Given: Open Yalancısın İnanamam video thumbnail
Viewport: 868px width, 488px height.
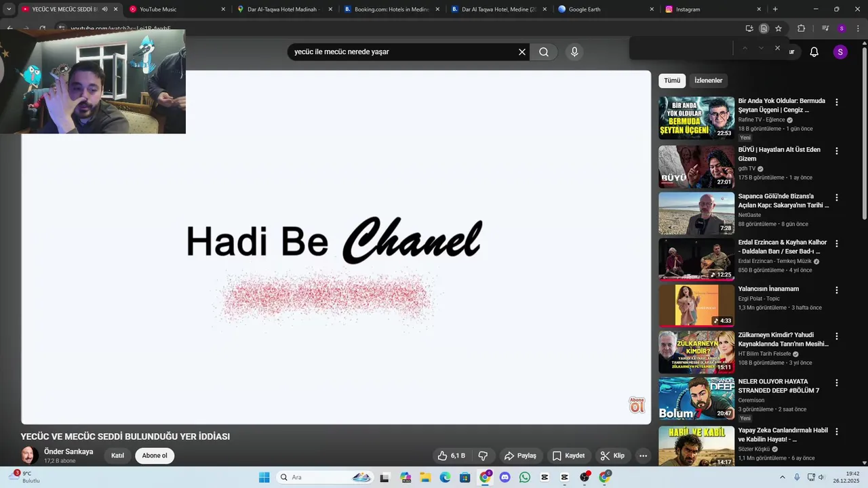Looking at the screenshot, I should (x=696, y=306).
